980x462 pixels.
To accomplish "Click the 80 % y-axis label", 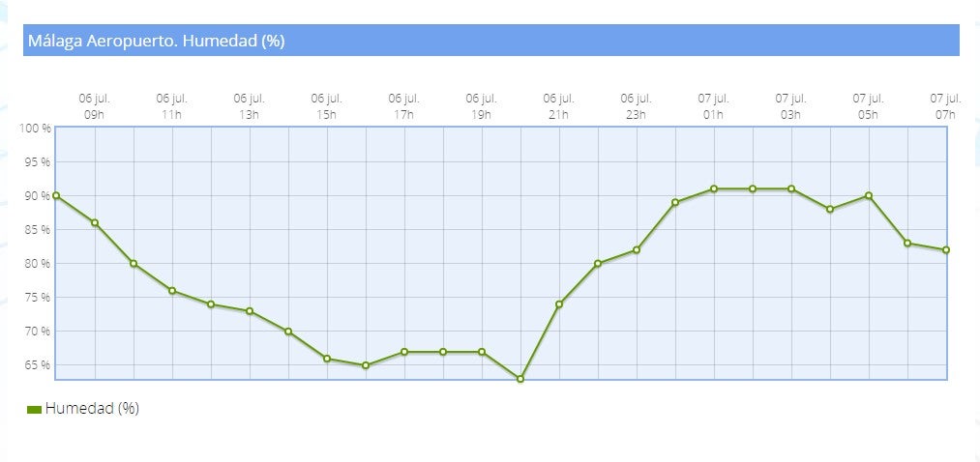I will pyautogui.click(x=38, y=264).
